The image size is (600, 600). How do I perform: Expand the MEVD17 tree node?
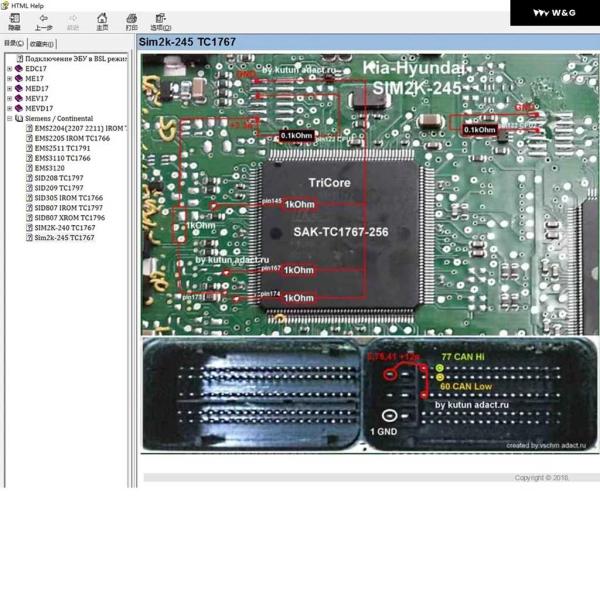[10, 108]
